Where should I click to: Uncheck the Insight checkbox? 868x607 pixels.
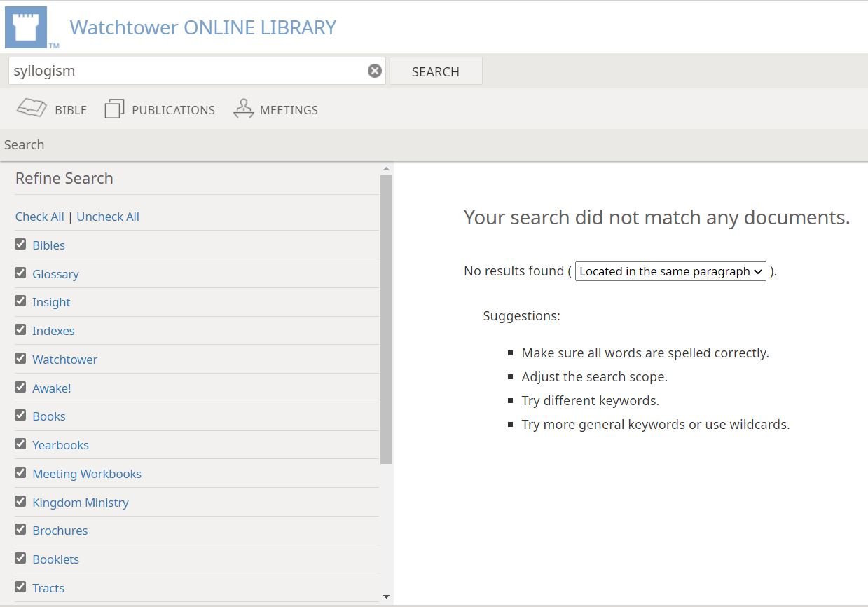coord(20,301)
